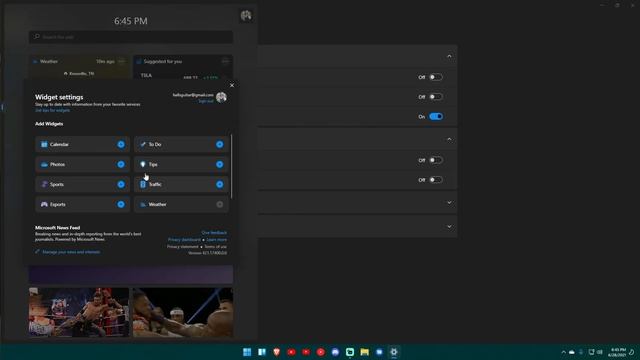Enable the first Off toggle in Settings' top group
Screen dimensions: 640x360
click(x=436, y=77)
